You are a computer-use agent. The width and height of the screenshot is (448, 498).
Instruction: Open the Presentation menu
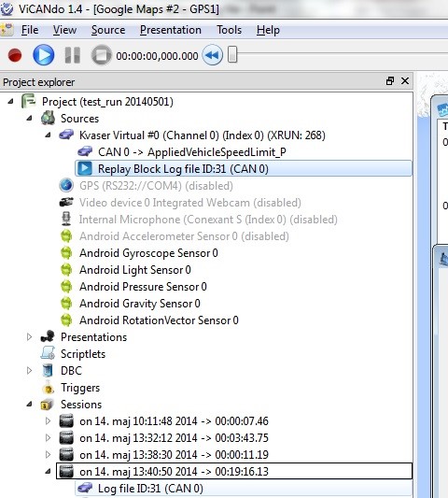pyautogui.click(x=171, y=30)
